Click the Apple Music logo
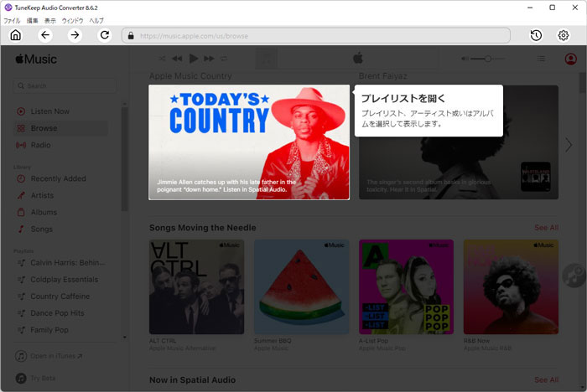Screen dimensions: 587x392 (36, 59)
